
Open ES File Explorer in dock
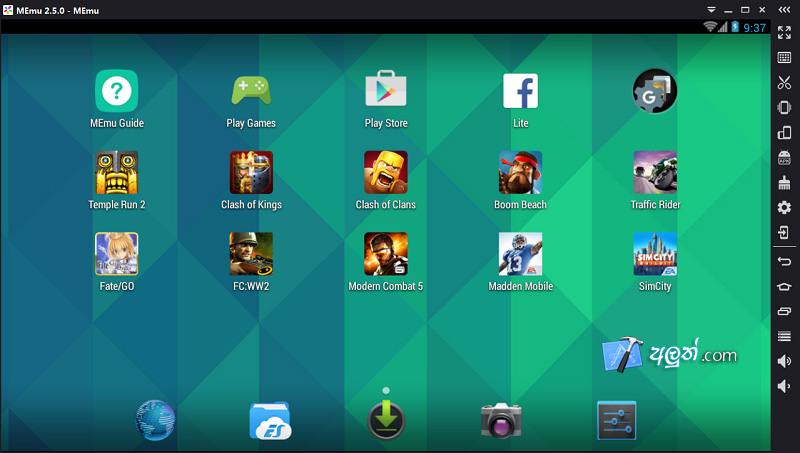pyautogui.click(x=270, y=420)
